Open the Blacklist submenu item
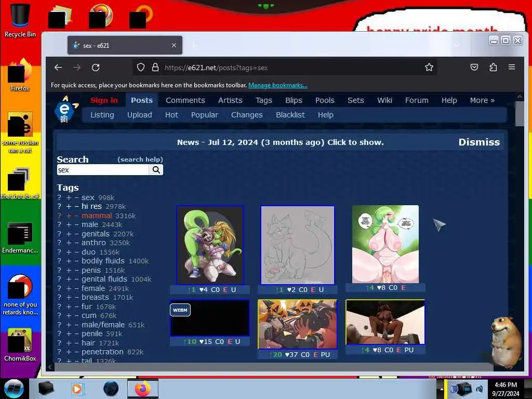This screenshot has height=399, width=532. point(290,115)
